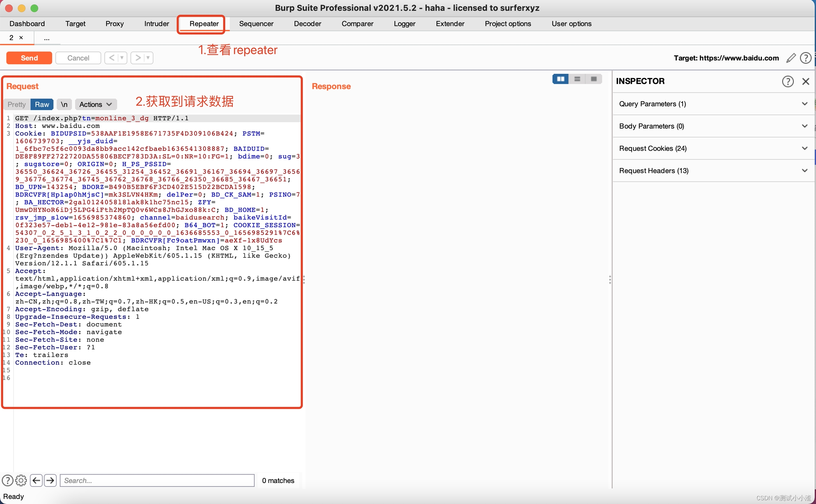Click the search help icon at bottom-left

7,480
